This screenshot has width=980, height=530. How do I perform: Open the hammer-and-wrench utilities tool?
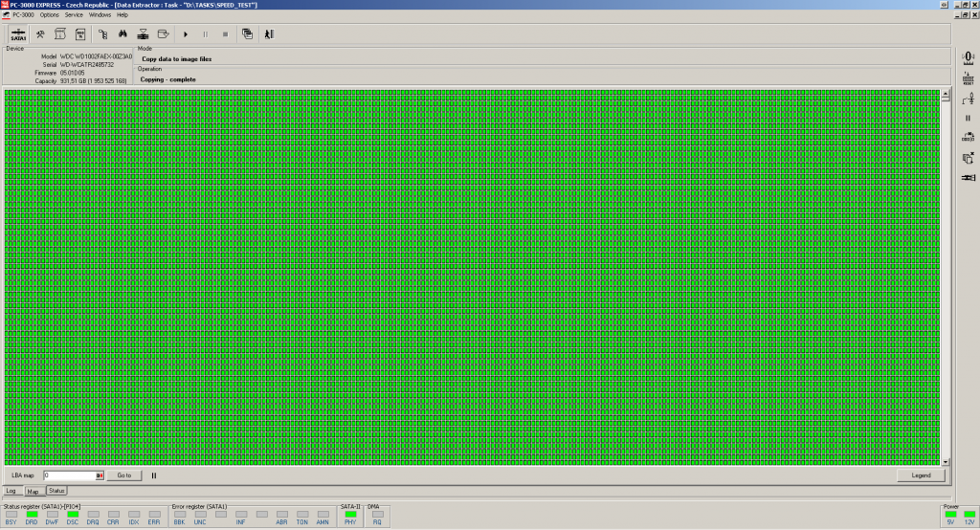(x=40, y=34)
